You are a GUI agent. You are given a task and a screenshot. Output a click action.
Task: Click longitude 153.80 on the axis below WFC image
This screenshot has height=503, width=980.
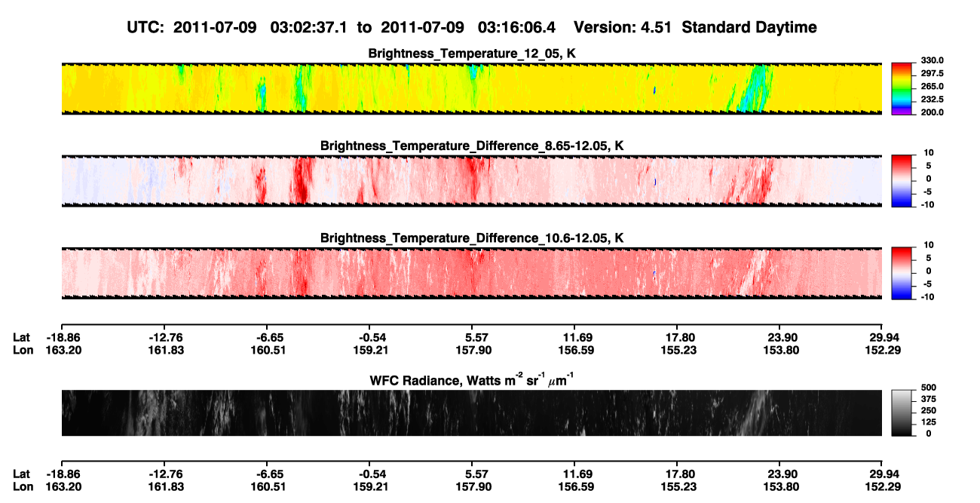pos(780,486)
